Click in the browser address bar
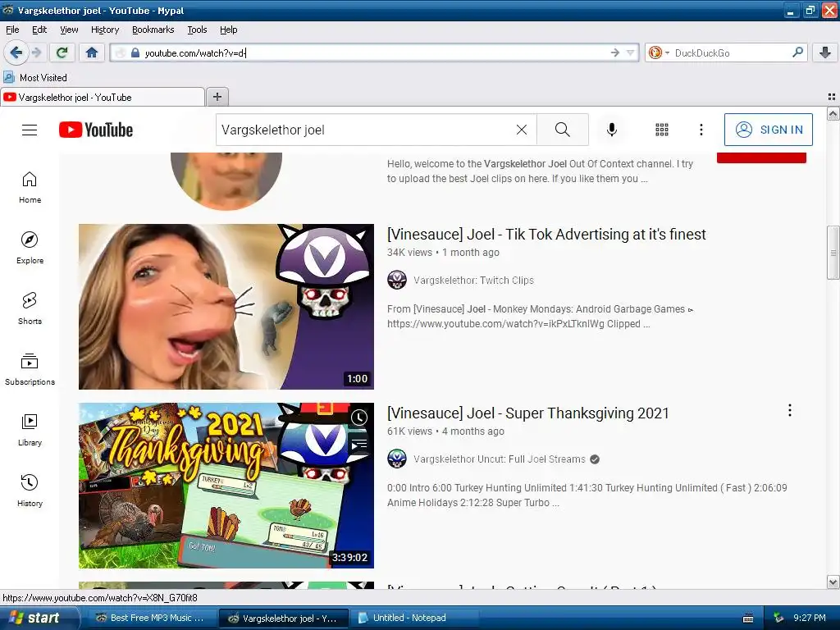The image size is (840, 630). [375, 52]
